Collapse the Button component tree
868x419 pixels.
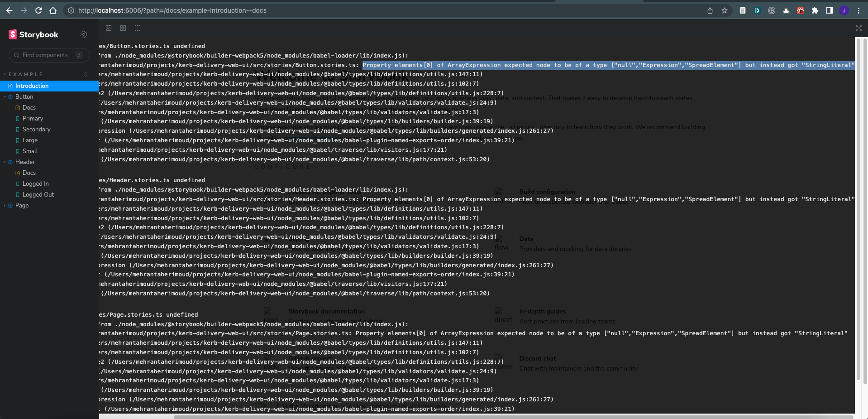pyautogui.click(x=5, y=96)
